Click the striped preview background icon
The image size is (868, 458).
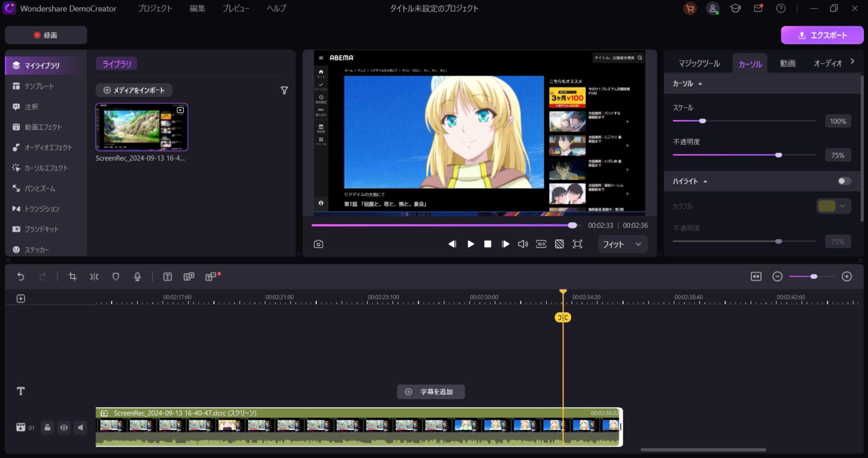click(x=559, y=244)
